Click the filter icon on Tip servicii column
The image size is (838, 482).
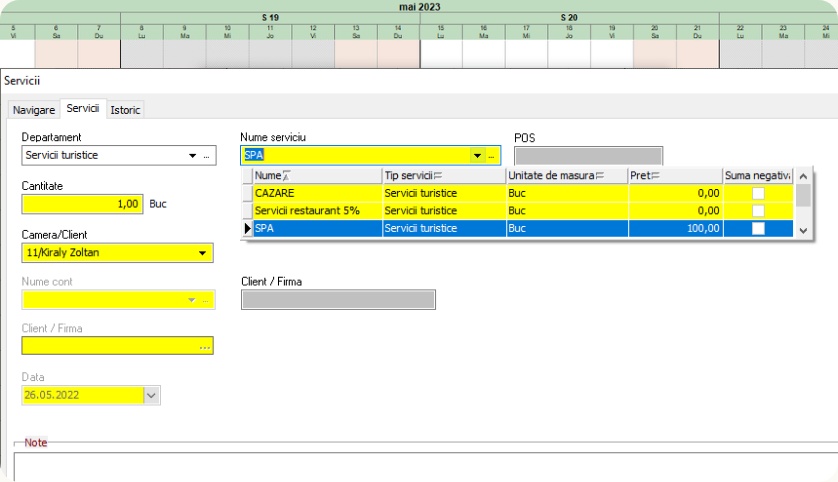click(x=437, y=176)
